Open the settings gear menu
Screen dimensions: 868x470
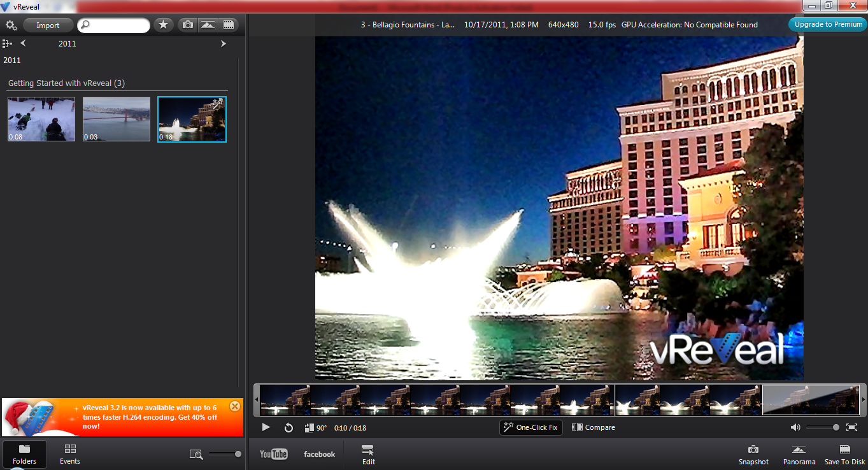coord(11,25)
